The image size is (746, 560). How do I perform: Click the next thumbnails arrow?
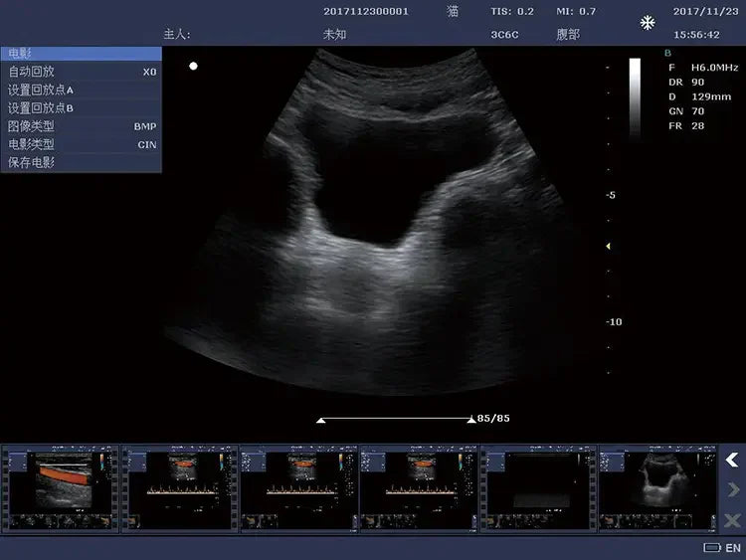coord(732,489)
